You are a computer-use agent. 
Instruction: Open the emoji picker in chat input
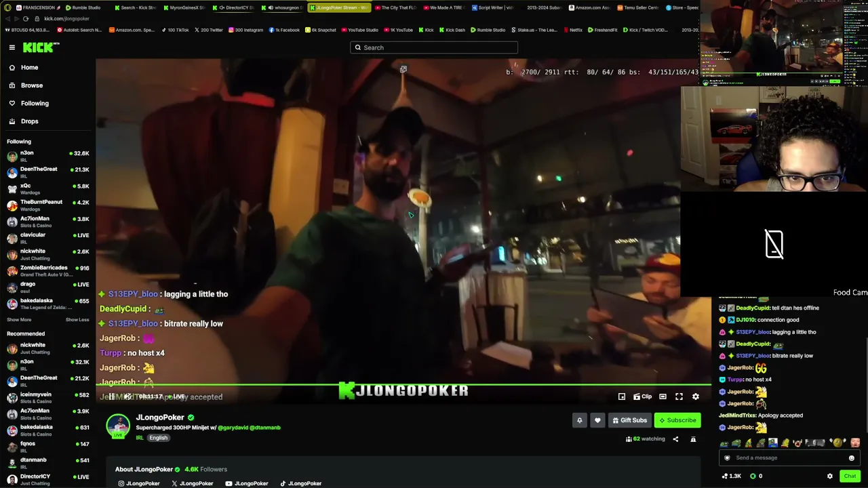point(852,457)
